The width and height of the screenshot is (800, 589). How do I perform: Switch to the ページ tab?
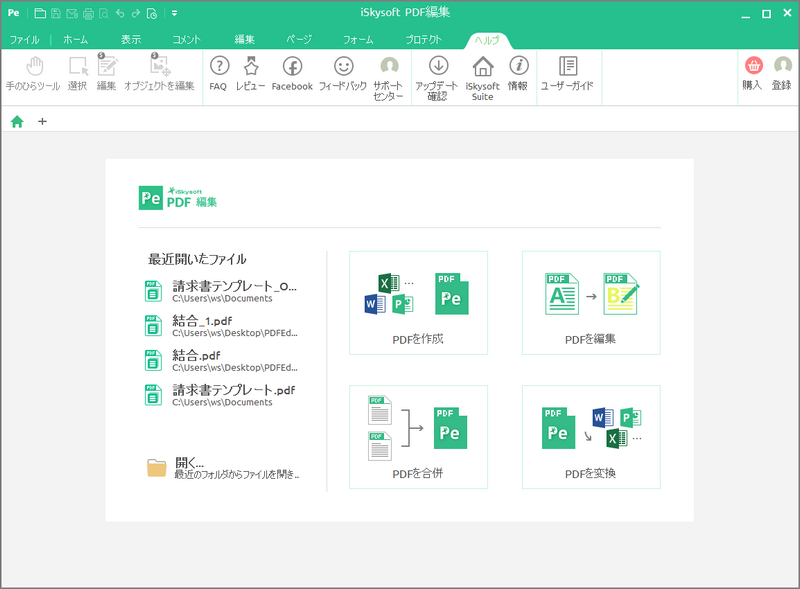point(298,39)
